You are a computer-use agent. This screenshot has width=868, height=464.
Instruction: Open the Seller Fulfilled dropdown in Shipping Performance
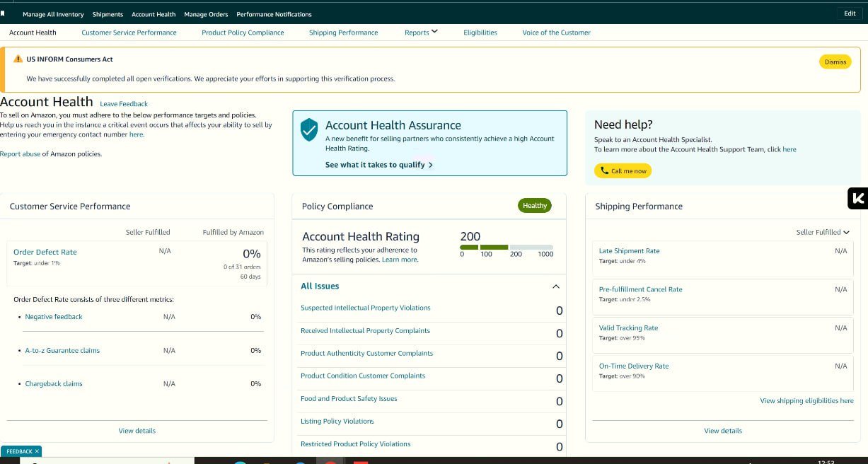tap(823, 232)
